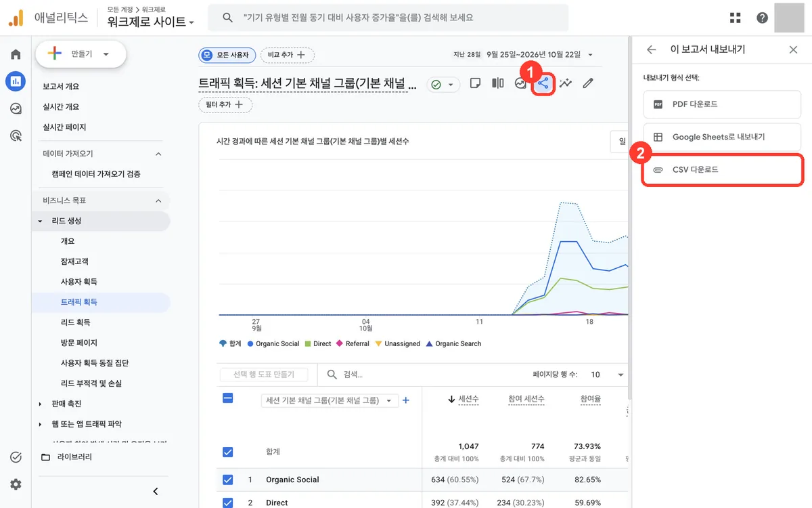Click 비교 추가 button
This screenshot has height=508, width=812.
coord(287,55)
